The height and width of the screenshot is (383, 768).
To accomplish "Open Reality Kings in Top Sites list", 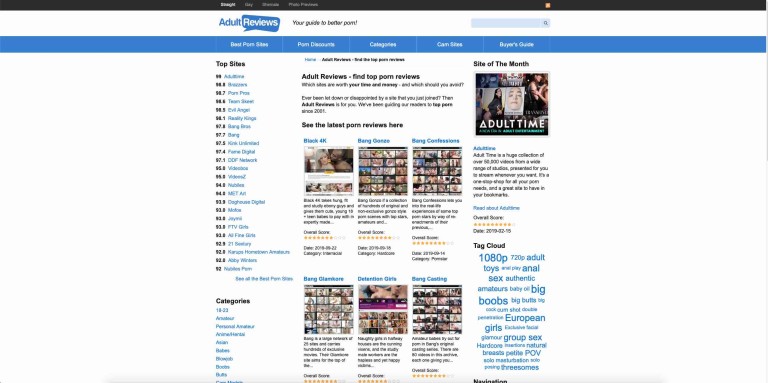I will (242, 118).
